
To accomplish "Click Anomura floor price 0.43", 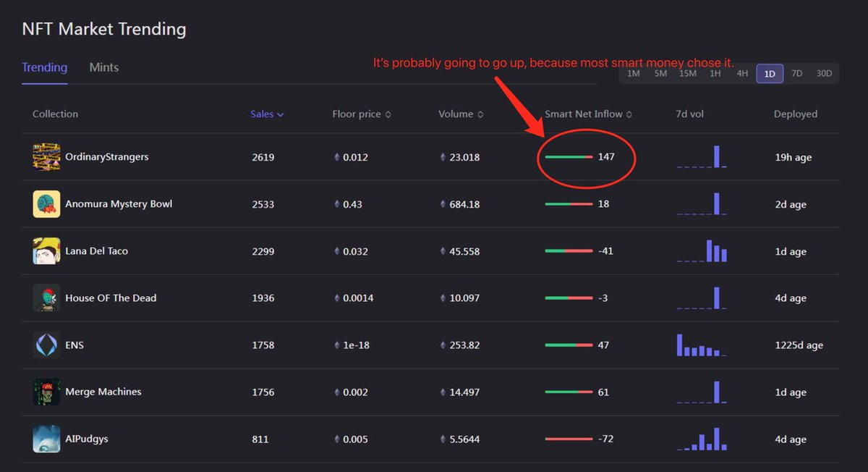I will tap(352, 204).
